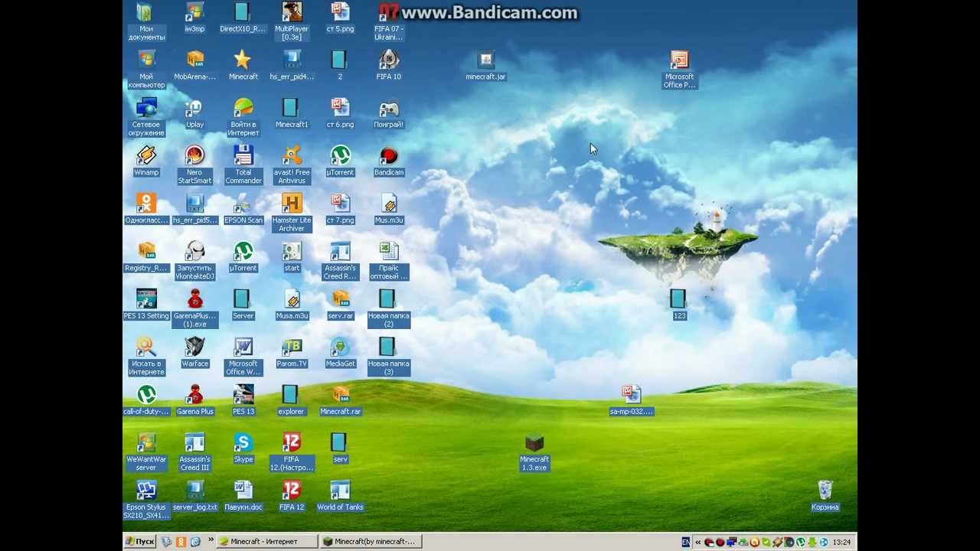Open the Новая папка (2) folder
Screen dimensions: 980x551
[x=389, y=299]
